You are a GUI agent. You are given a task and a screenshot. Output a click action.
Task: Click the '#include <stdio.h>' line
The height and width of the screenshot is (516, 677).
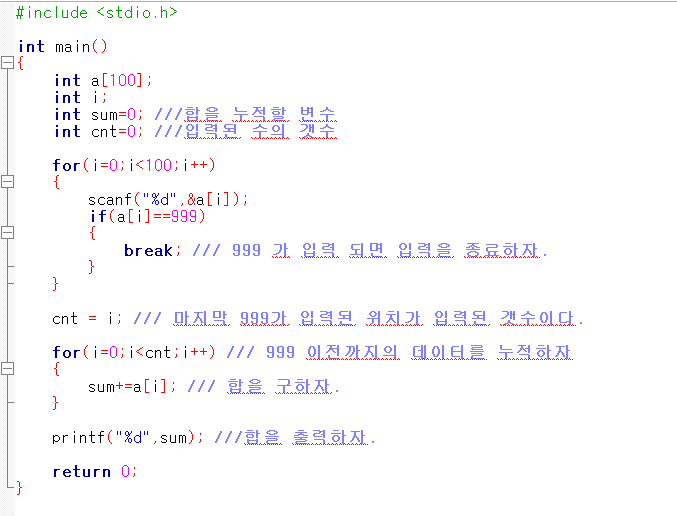point(97,13)
